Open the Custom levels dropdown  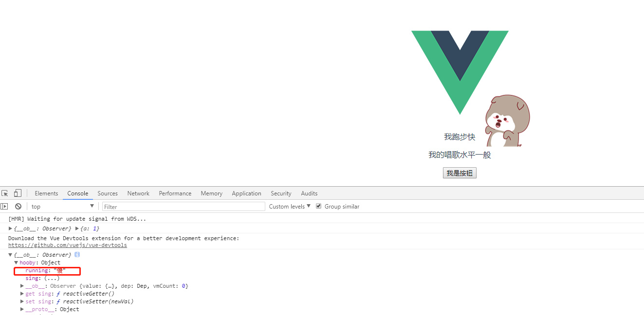[290, 206]
